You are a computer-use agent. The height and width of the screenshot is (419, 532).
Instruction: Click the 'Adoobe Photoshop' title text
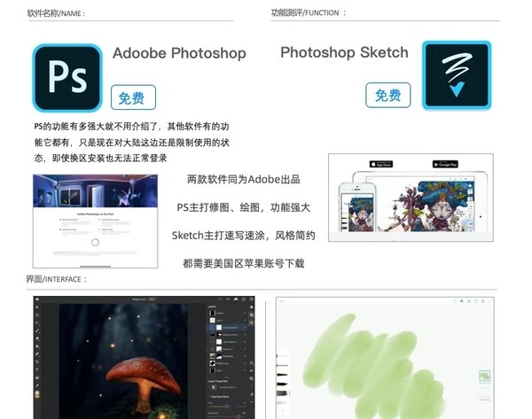(x=179, y=53)
